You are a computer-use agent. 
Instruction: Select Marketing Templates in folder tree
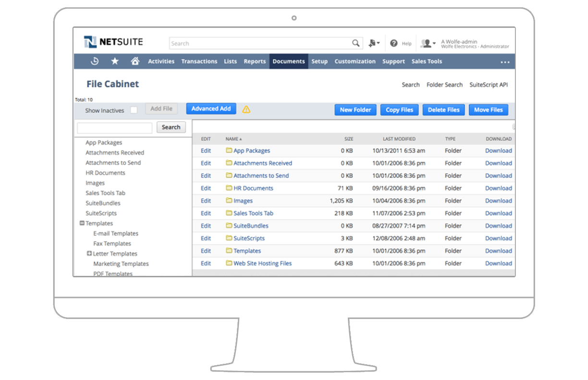point(121,264)
